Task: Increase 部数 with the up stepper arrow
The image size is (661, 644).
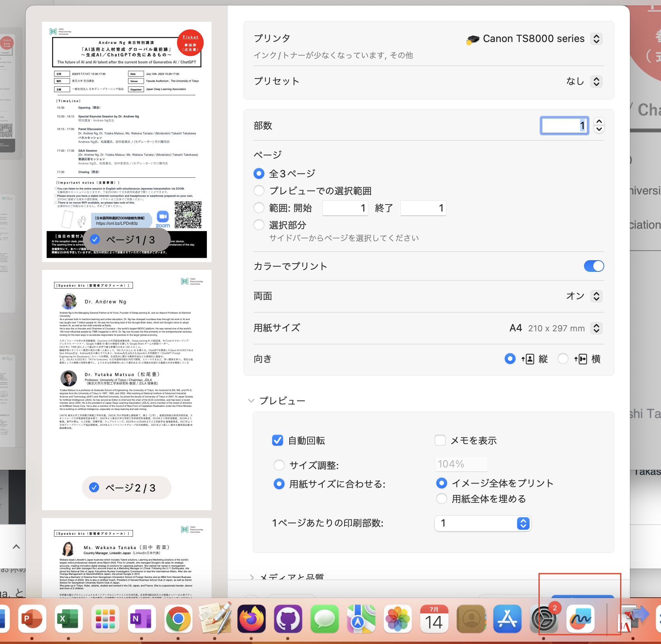Action: [x=599, y=122]
